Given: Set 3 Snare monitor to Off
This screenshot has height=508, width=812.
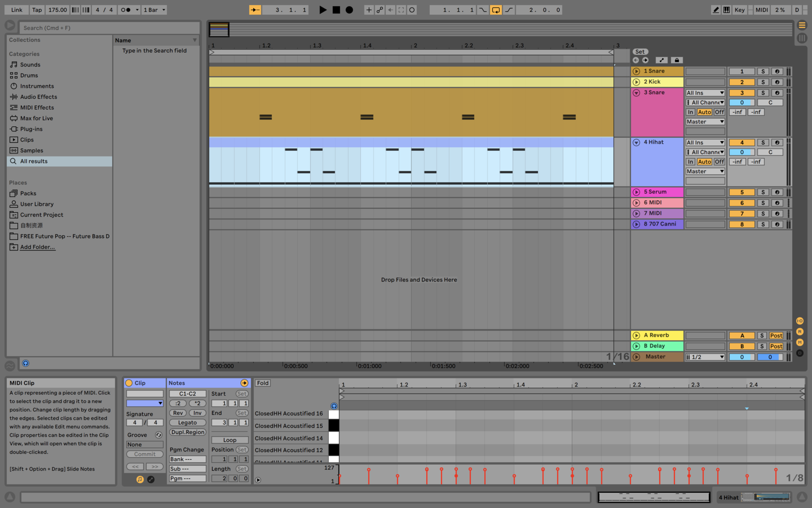Looking at the screenshot, I should 719,112.
